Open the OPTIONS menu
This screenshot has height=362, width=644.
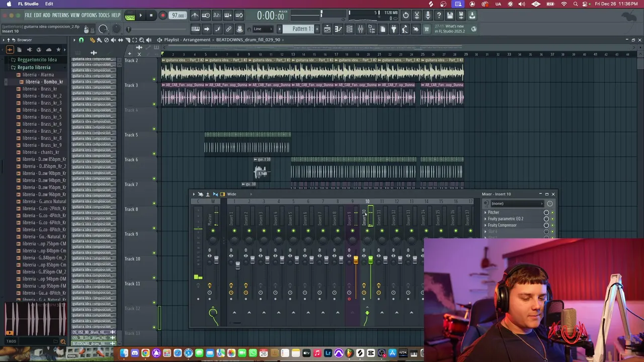point(89,15)
